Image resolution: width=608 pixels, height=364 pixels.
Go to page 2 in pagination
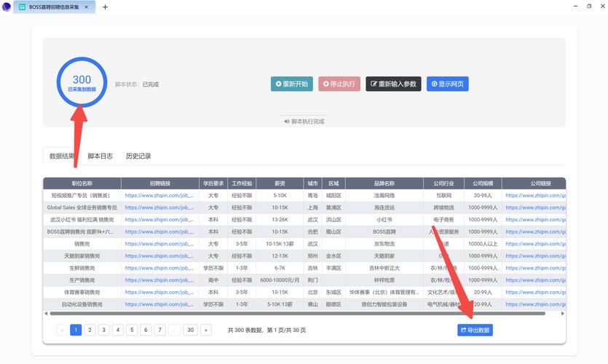tap(90, 330)
